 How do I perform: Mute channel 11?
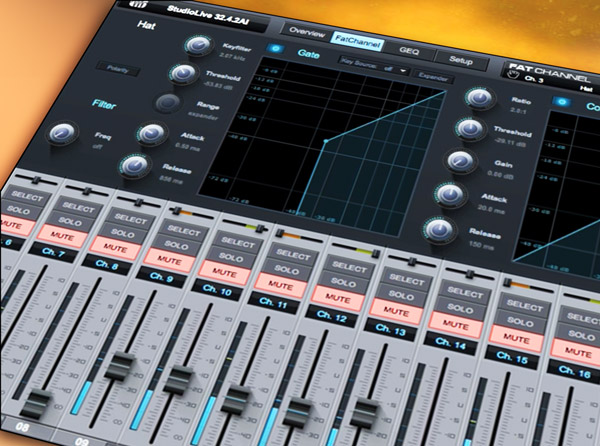(281, 286)
